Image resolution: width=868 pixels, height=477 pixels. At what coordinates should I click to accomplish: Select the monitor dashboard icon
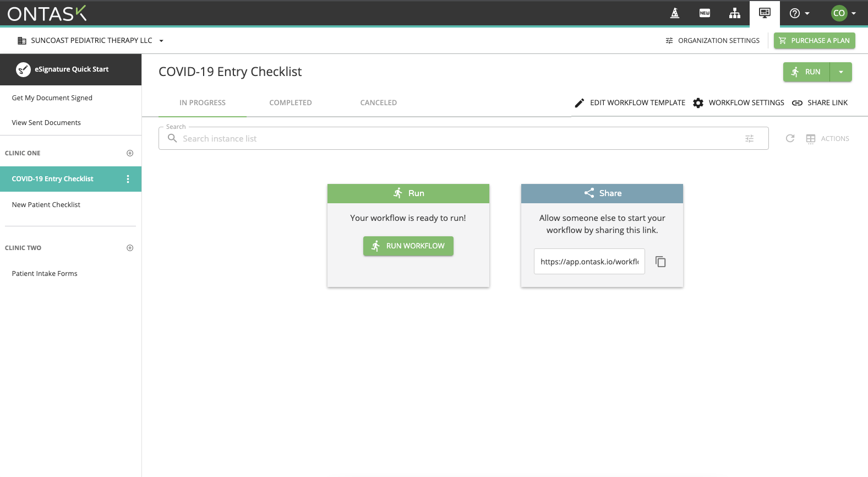pyautogui.click(x=765, y=13)
